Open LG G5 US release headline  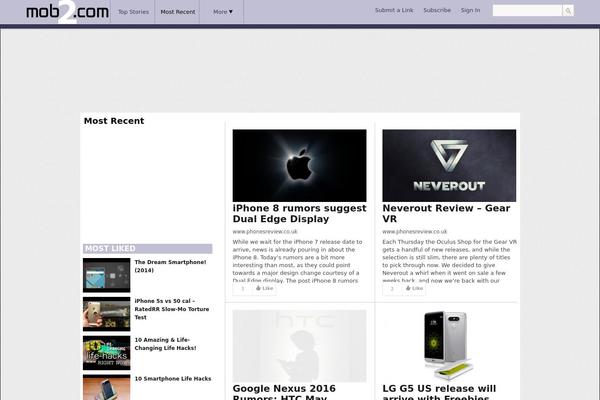439,392
